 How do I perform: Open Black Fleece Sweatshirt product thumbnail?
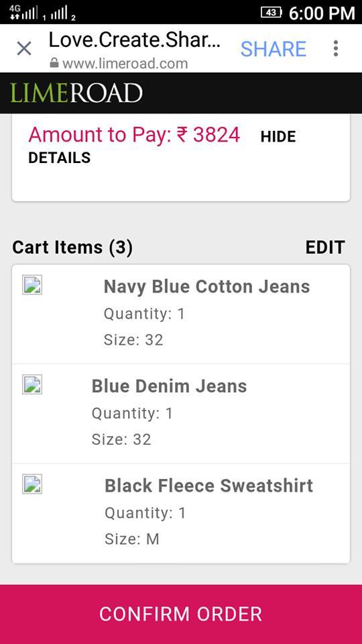32,484
